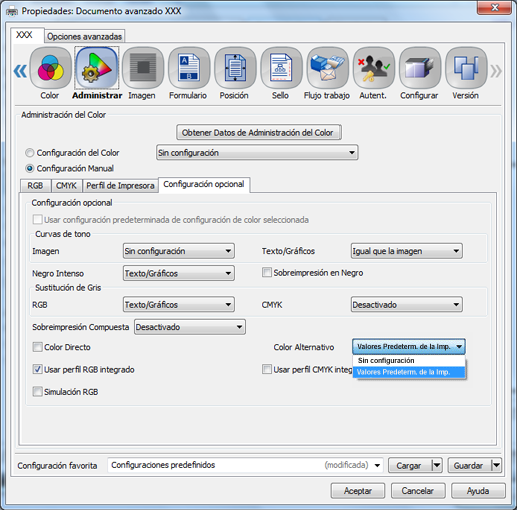This screenshot has width=517, height=510.
Task: Switch to the CMYK tab
Action: click(66, 186)
